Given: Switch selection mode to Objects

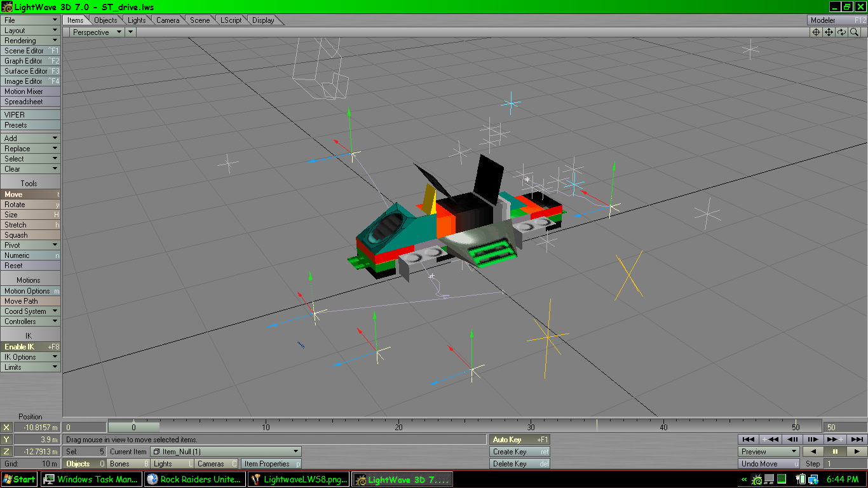Looking at the screenshot, I should [x=85, y=464].
